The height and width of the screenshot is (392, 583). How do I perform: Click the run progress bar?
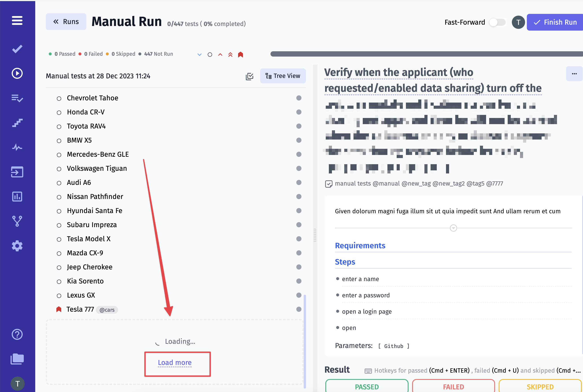pyautogui.click(x=426, y=54)
